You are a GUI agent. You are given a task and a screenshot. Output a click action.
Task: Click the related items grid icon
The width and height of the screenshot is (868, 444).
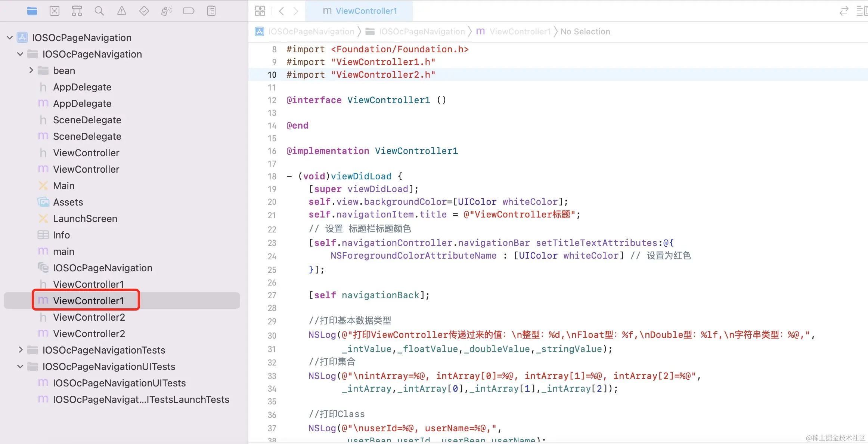[x=260, y=11]
